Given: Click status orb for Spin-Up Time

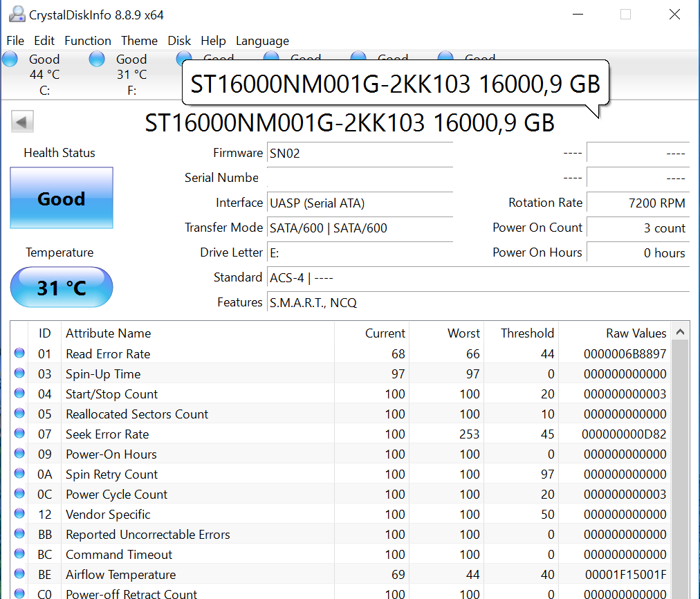Looking at the screenshot, I should [x=19, y=373].
